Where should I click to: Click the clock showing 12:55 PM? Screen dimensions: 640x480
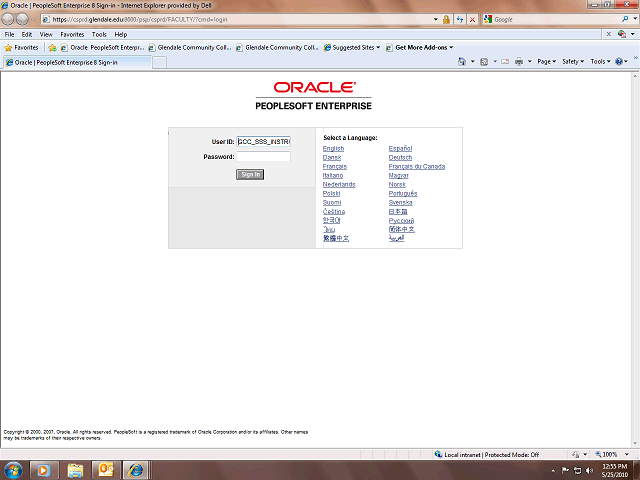coord(614,466)
